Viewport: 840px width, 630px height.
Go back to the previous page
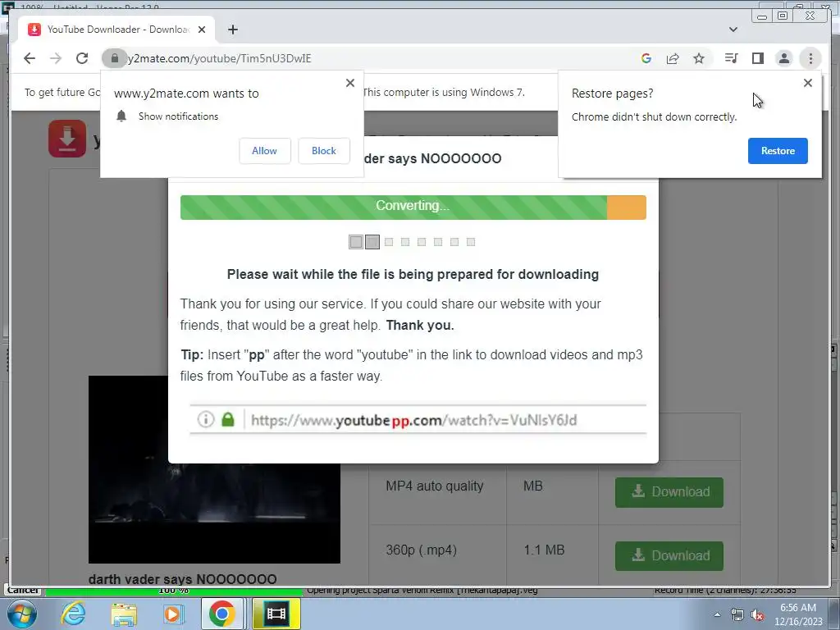[30, 58]
